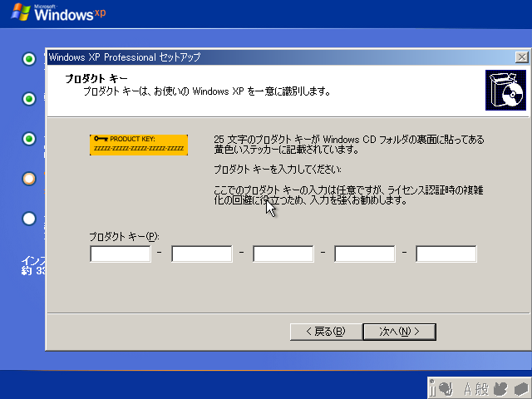
Task: Click the Windows XP logo in header
Action: coord(58,12)
